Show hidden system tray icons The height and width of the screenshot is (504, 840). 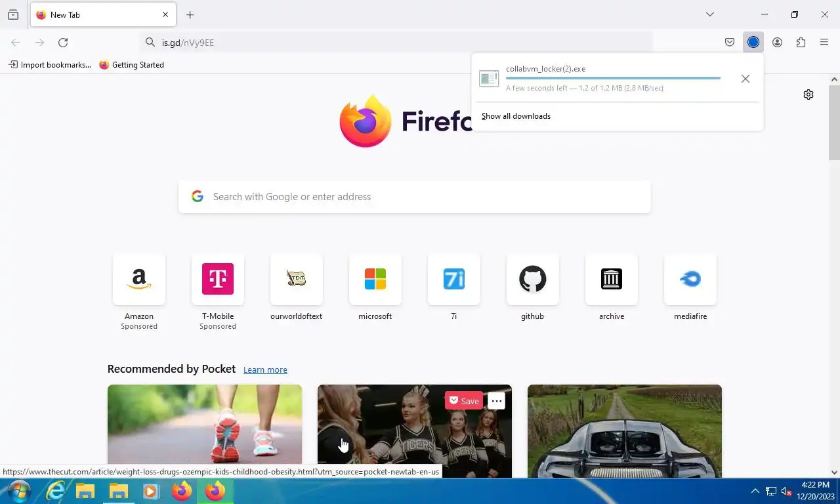[x=755, y=491]
